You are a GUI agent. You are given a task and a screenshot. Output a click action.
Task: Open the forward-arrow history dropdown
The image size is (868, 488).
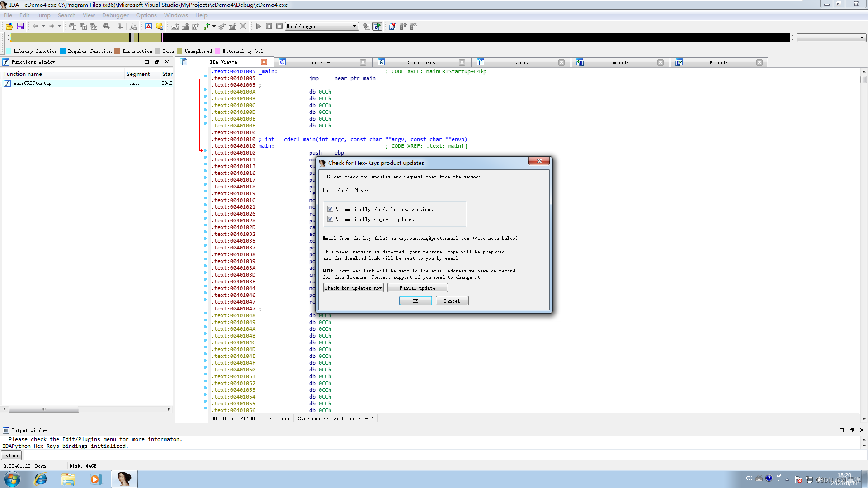click(59, 26)
